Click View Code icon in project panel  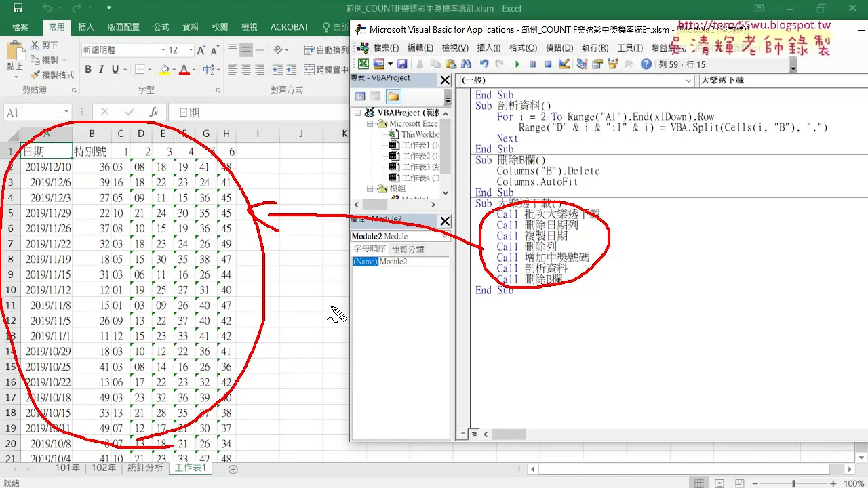pos(360,96)
